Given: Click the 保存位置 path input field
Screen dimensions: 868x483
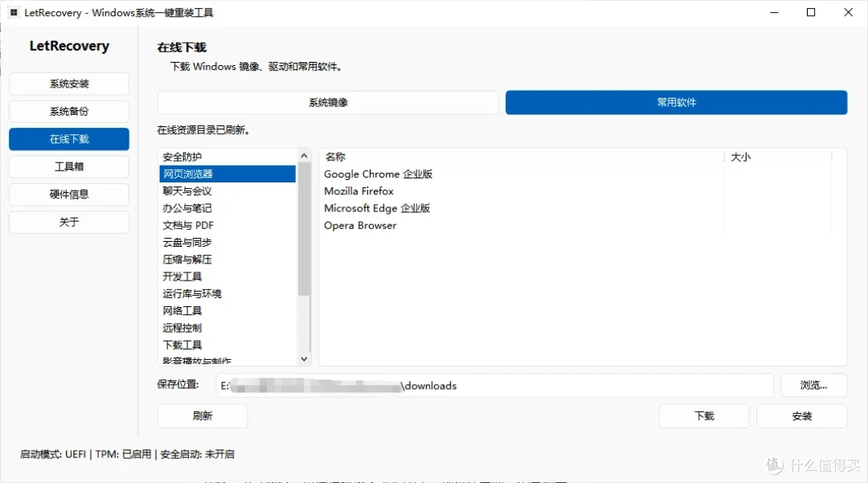Looking at the screenshot, I should pyautogui.click(x=495, y=386).
